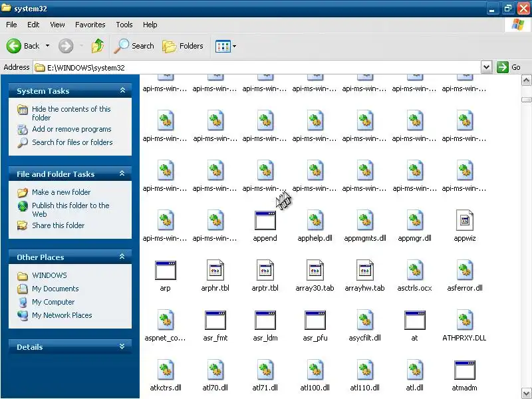532x399 pixels.
Task: Click the address field showing E:\WINDOWS\system32
Action: point(257,67)
